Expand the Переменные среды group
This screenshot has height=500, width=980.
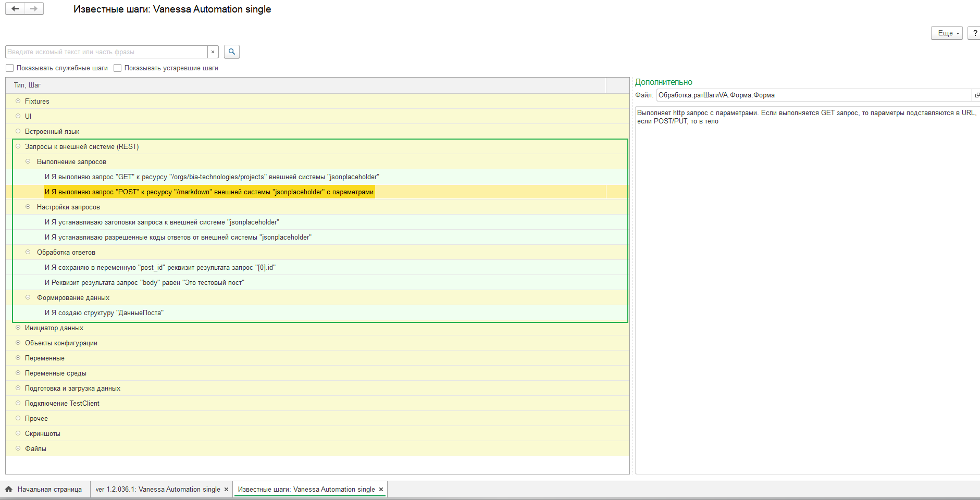[18, 373]
